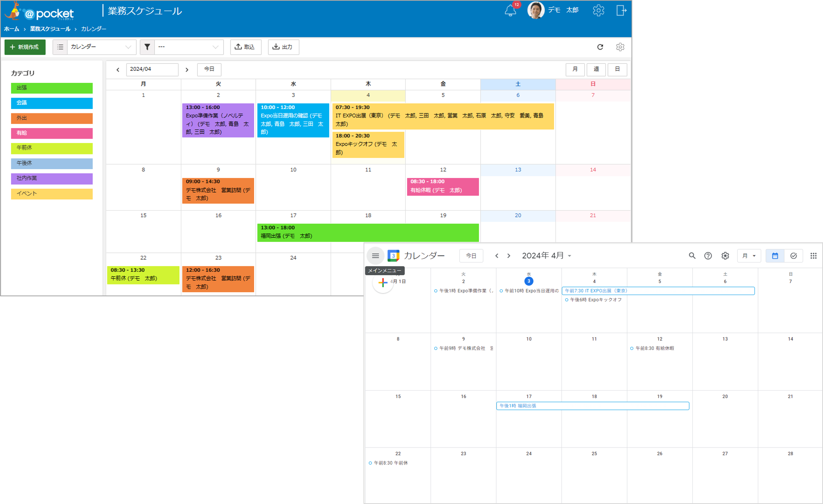Screen dimensions: 823x504
Task: Open the 08:30 - 13:30 午前休 event
Action: point(143,275)
